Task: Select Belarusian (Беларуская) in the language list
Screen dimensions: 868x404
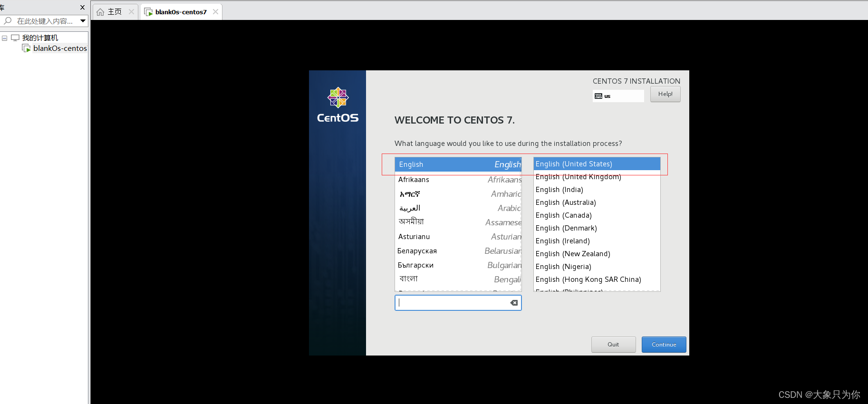Action: 458,251
